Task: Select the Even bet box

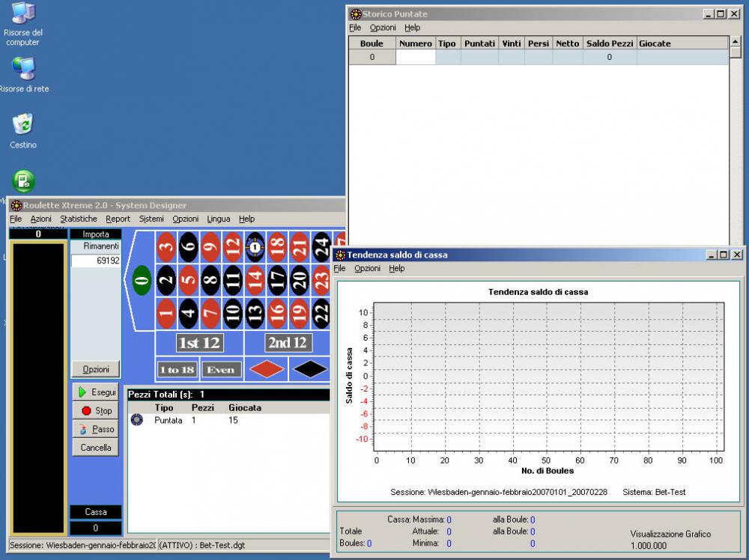Action: click(221, 369)
